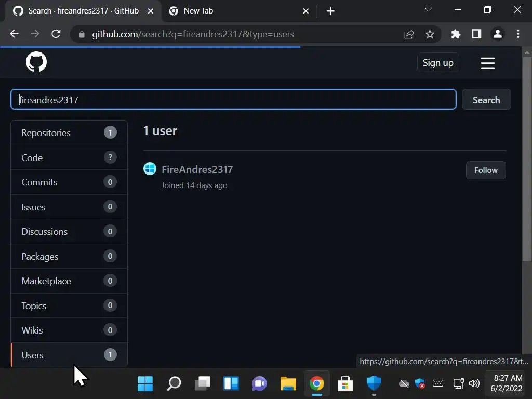Click the "1 user" heading
The width and height of the screenshot is (532, 399).
160,130
